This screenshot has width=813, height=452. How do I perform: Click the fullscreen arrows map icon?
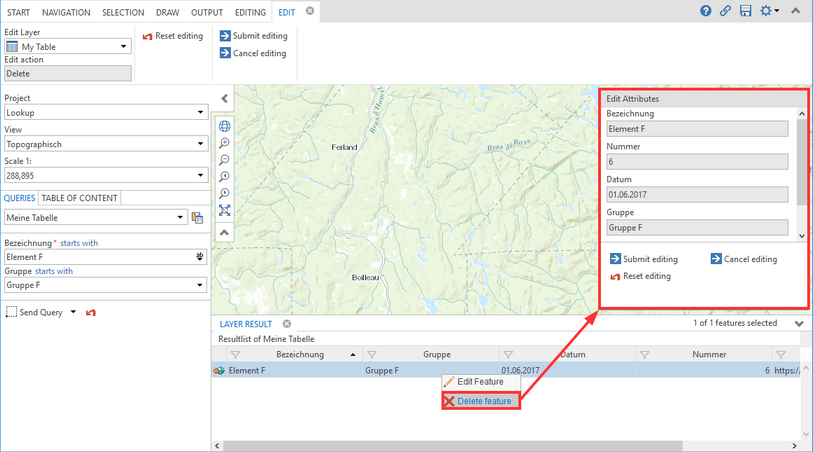click(225, 210)
